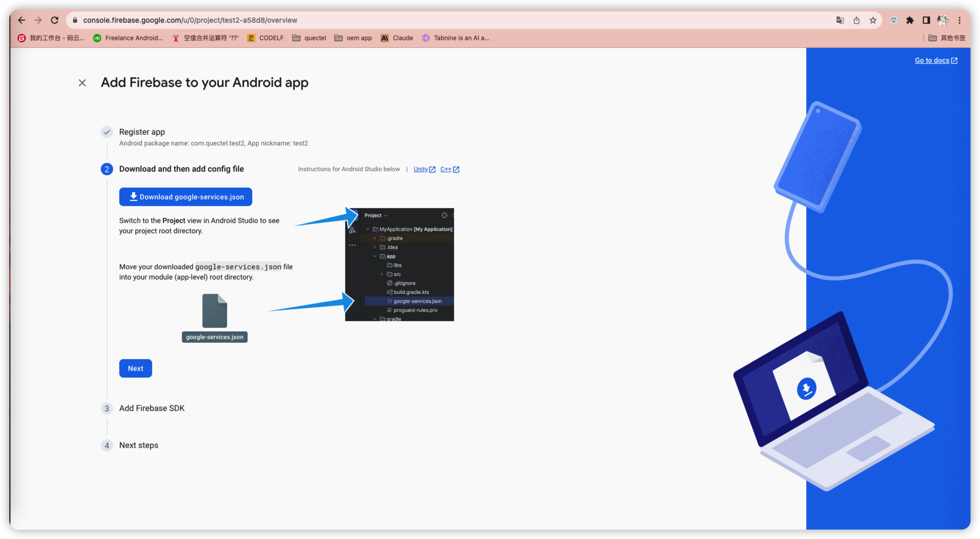Click the extension icon beside the bookmark star
Image resolution: width=980 pixels, height=539 pixels.
click(893, 20)
